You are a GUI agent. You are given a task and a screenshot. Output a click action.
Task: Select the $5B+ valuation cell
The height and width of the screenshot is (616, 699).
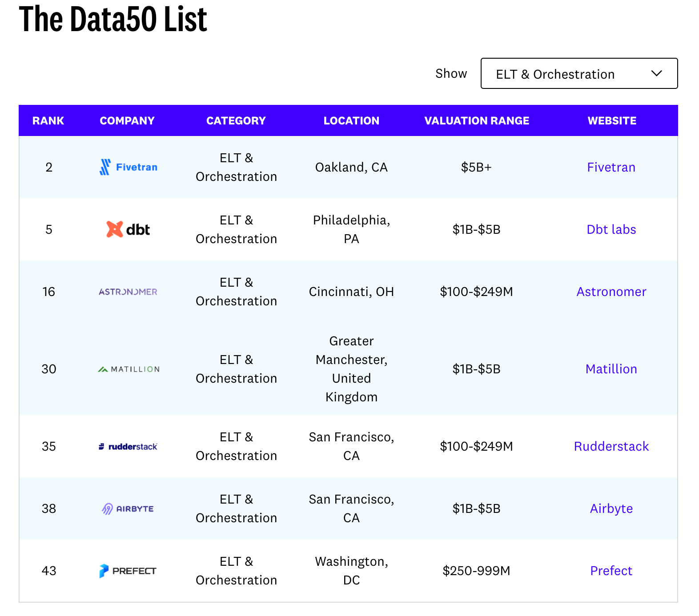(x=476, y=167)
